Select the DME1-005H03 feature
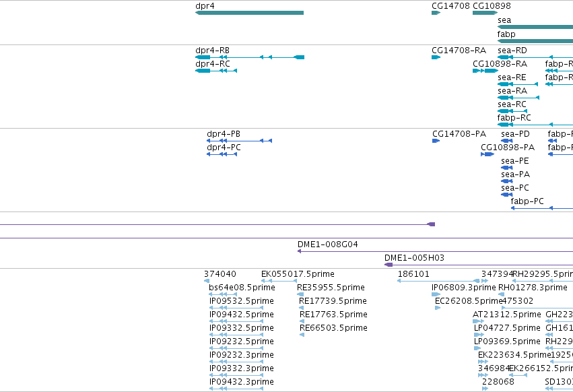The width and height of the screenshot is (573, 392). point(479,265)
